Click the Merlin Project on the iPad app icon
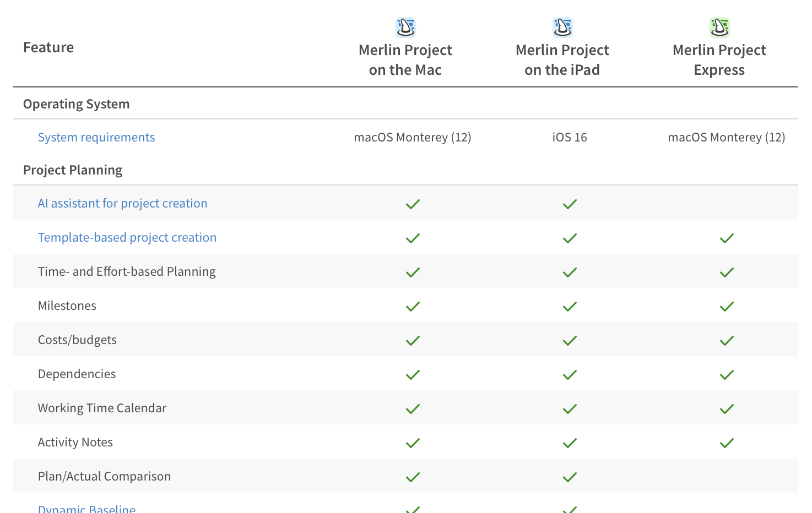 [562, 26]
